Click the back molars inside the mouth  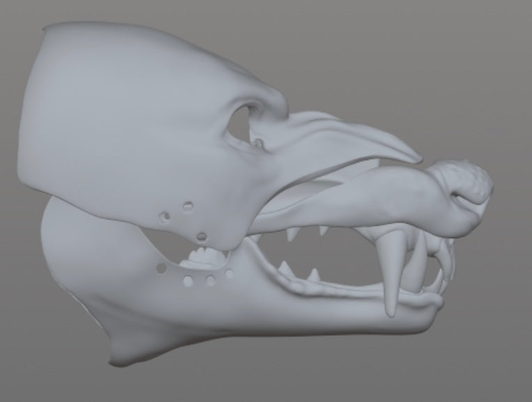(206, 256)
